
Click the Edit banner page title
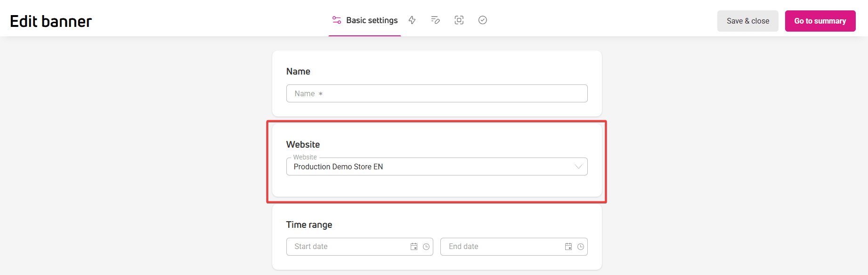tap(51, 21)
